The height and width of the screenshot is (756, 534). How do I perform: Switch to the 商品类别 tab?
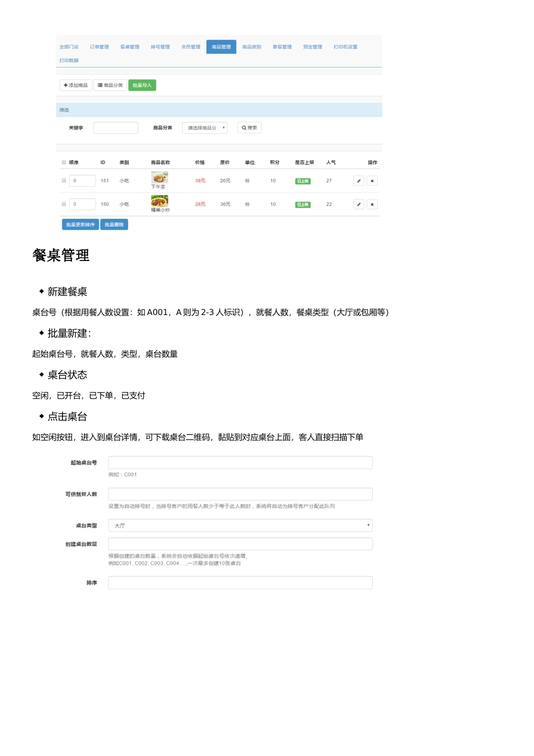click(252, 47)
